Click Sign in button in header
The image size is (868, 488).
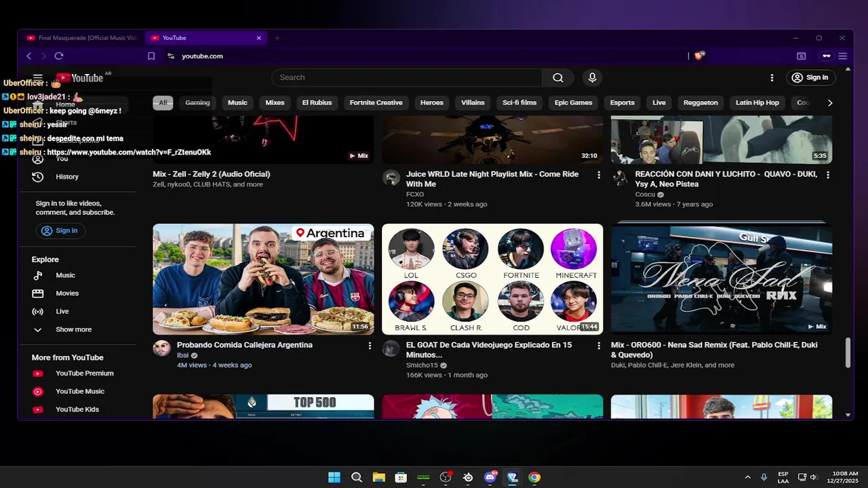pyautogui.click(x=811, y=78)
